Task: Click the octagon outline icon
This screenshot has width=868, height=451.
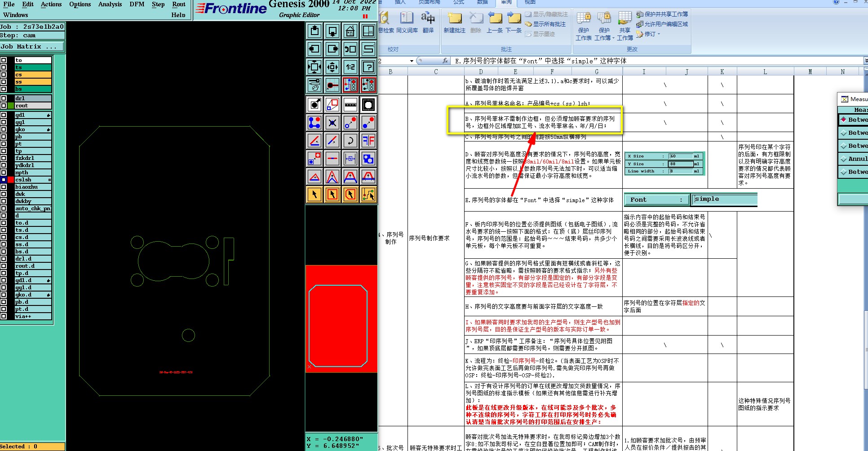Action: 368,105
